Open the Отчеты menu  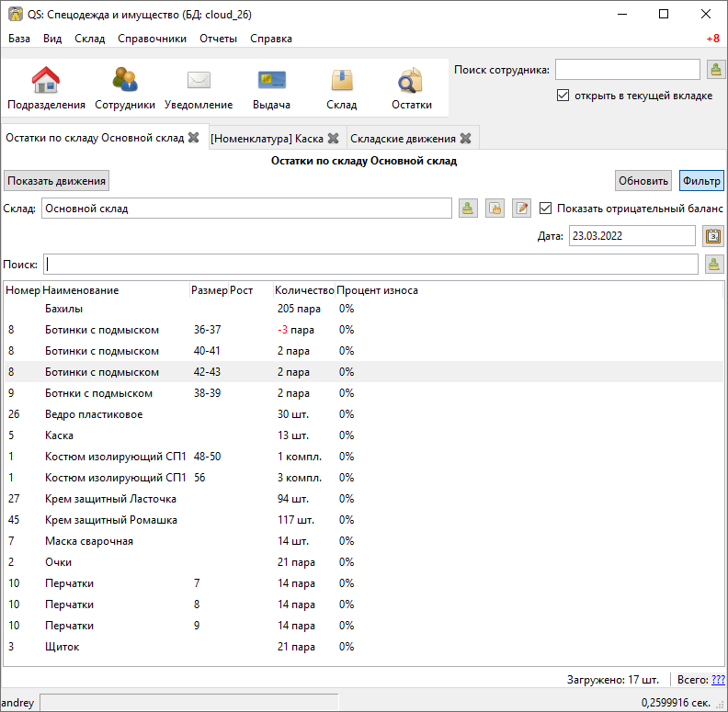218,39
